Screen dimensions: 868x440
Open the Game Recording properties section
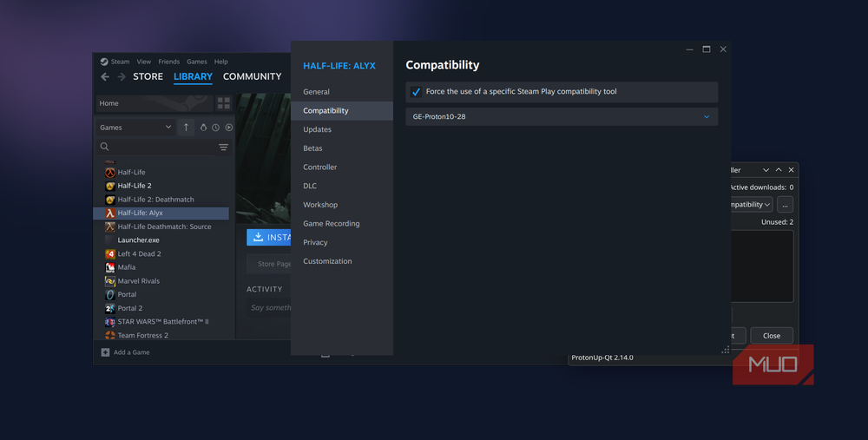342,224
